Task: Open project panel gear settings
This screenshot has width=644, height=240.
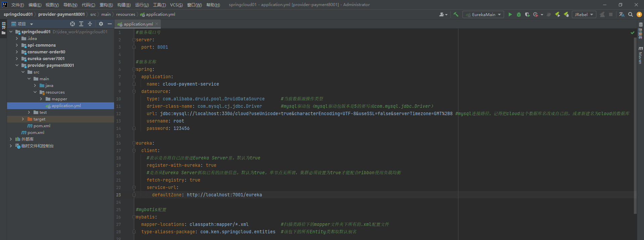Action: tap(101, 24)
